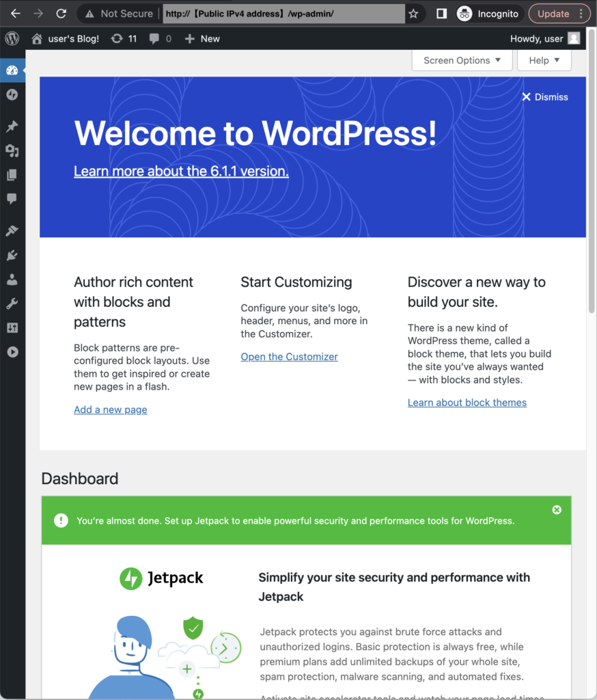Click the user avatar in admin bar

(x=574, y=38)
